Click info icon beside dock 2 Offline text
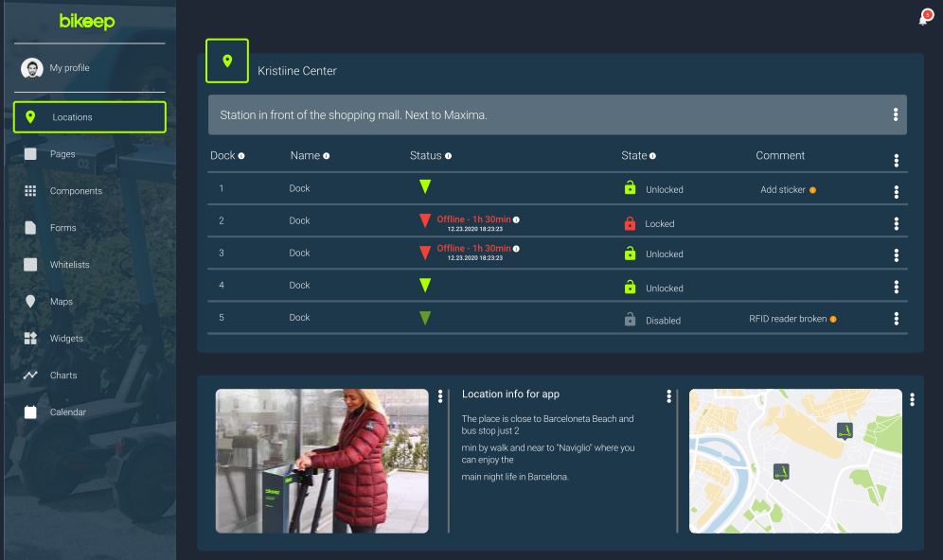Viewport: 943px width, 560px height. (x=516, y=219)
